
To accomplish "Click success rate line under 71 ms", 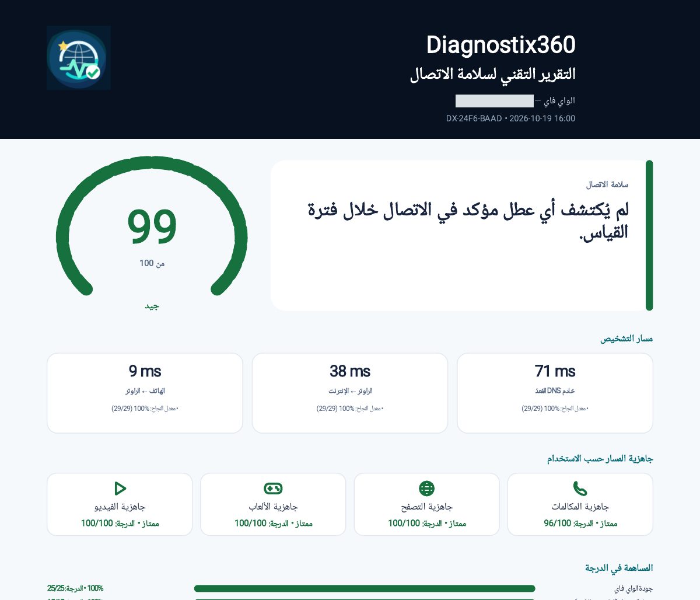I will pyautogui.click(x=555, y=409).
